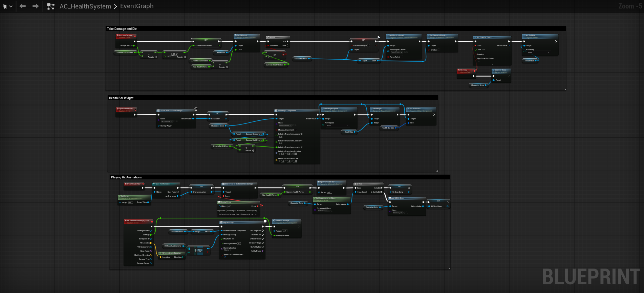The height and width of the screenshot is (293, 644).
Task: Select the 'Take Damage and Die' comment title
Action: click(122, 29)
